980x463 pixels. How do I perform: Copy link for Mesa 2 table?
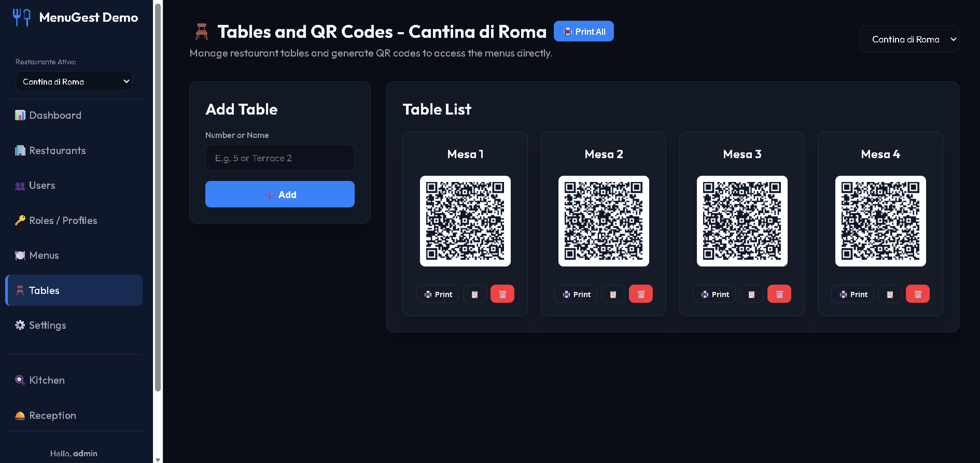(613, 294)
